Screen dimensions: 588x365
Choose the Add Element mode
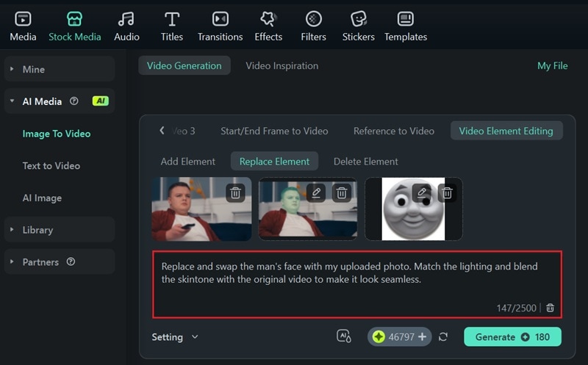188,162
